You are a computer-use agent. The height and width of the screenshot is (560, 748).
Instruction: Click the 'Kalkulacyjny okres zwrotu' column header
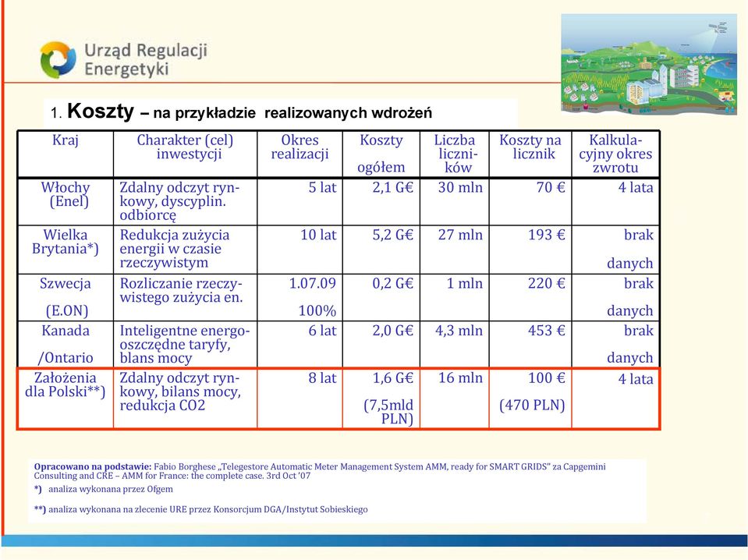pos(615,154)
